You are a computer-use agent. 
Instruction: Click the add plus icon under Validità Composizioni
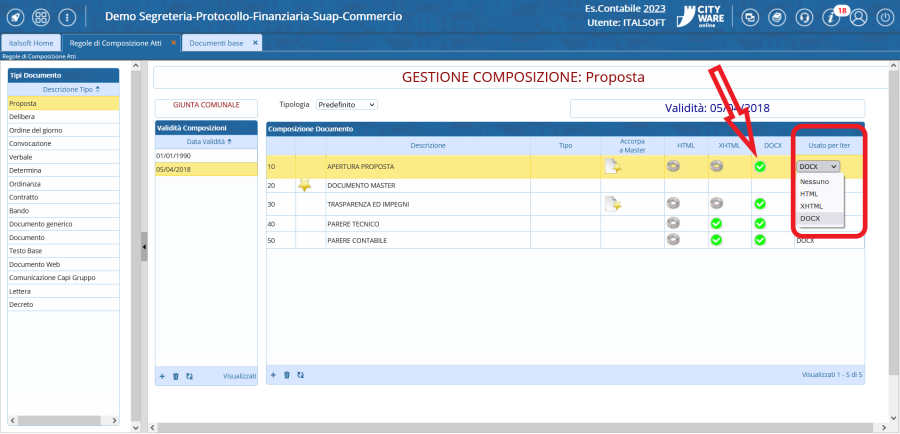pos(162,376)
